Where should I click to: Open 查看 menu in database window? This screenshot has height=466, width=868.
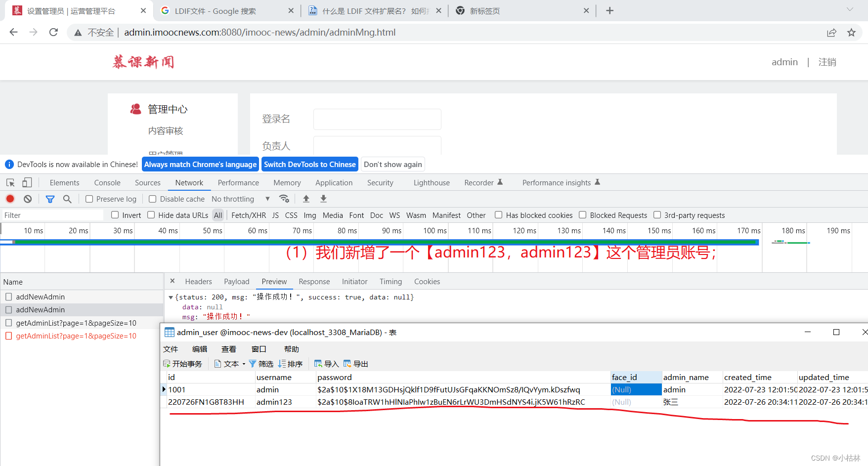pos(229,349)
